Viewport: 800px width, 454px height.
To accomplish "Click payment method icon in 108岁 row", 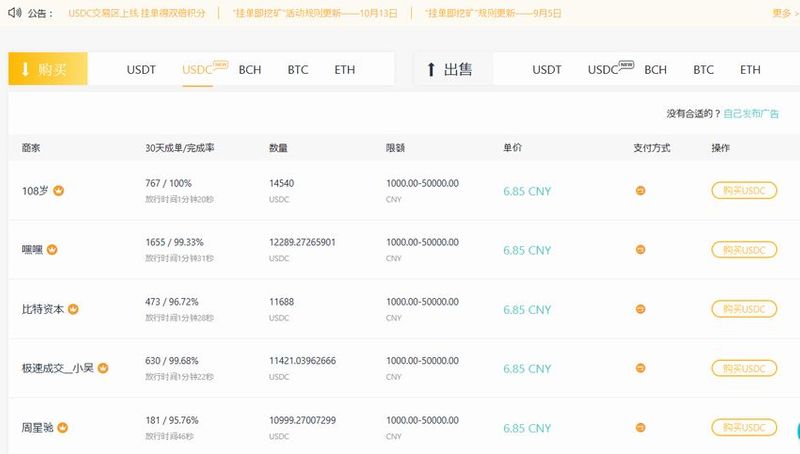I will coord(640,190).
